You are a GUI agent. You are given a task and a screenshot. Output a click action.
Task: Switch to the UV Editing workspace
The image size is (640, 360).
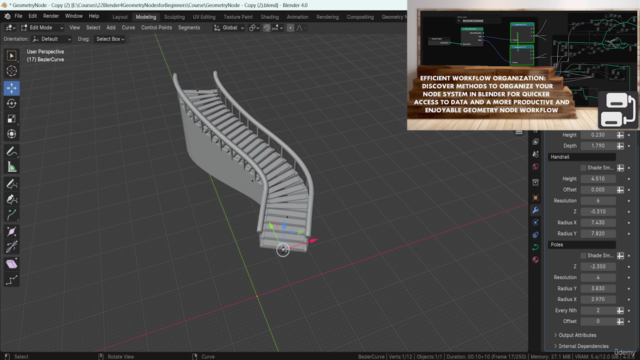(204, 17)
